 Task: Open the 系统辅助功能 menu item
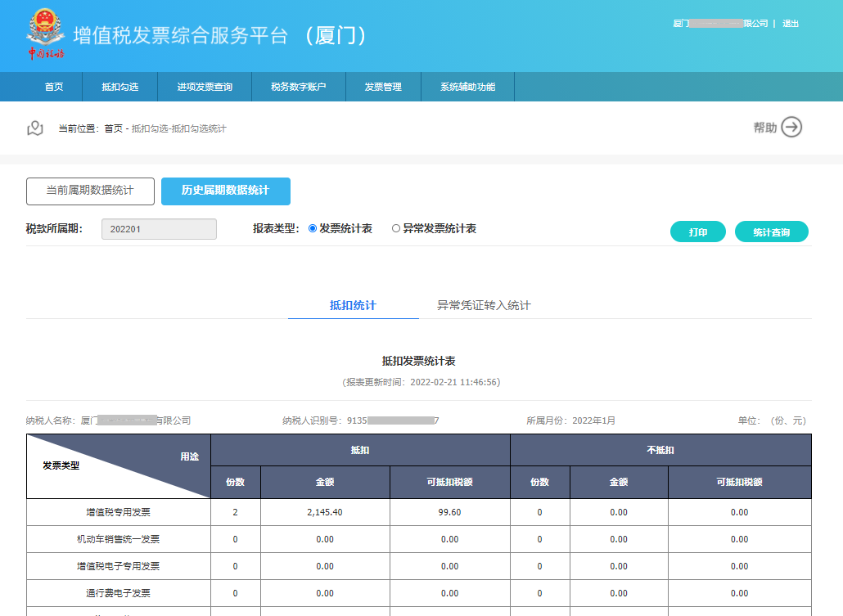click(467, 86)
